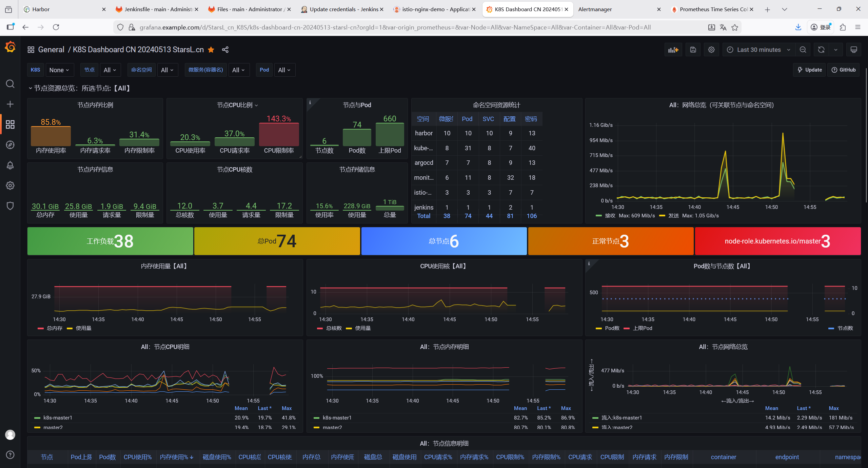Open the Last 30 minutes time picker
This screenshot has height=468, width=868.
(x=758, y=50)
